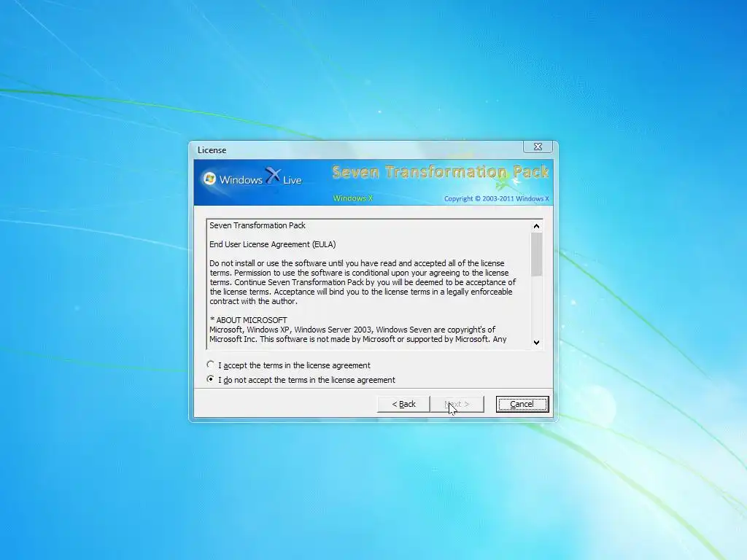Click 'End User License Agreement (EULA)' text
Screen dimensions: 747x560
coord(273,244)
